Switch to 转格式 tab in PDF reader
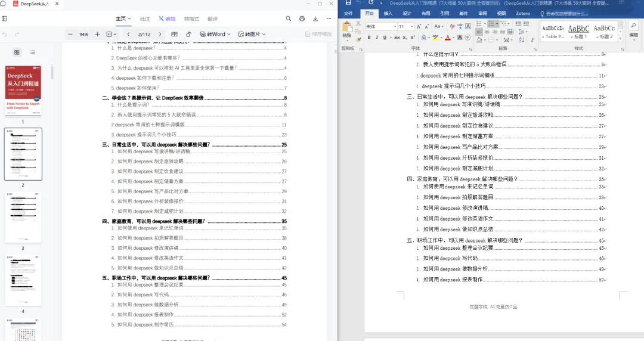 coord(191,19)
